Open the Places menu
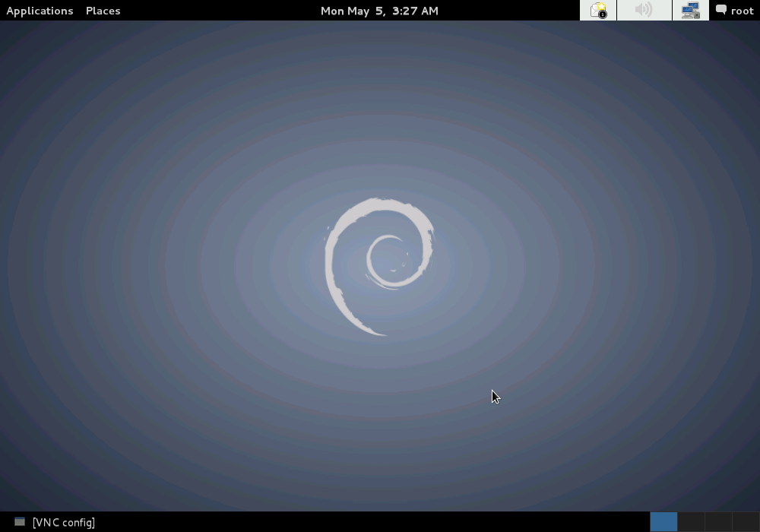Viewport: 760px width, 532px height. (x=103, y=11)
